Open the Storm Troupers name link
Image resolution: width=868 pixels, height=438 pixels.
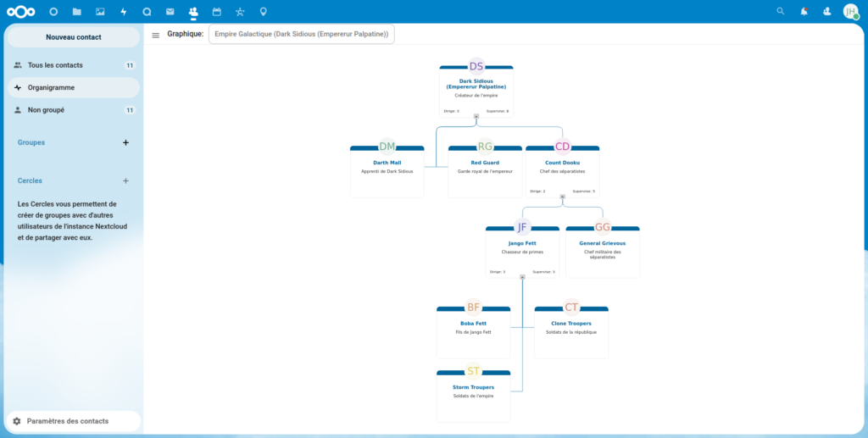[473, 387]
